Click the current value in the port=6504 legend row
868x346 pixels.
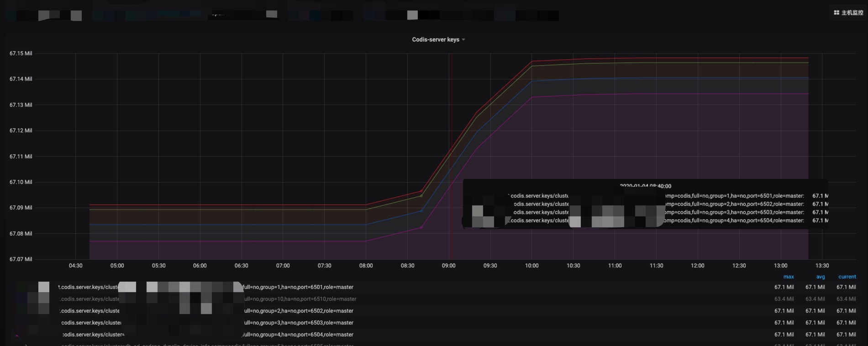point(846,335)
